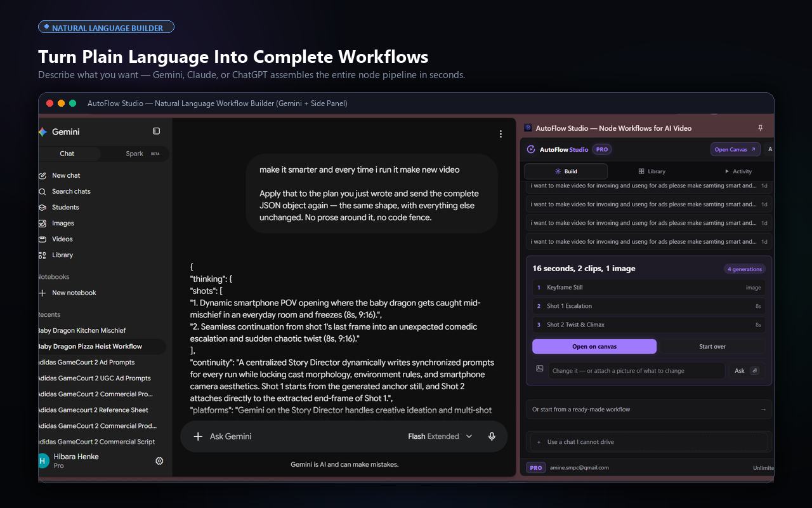Click the plus icon beside New notebook
812x508 pixels.
(43, 293)
